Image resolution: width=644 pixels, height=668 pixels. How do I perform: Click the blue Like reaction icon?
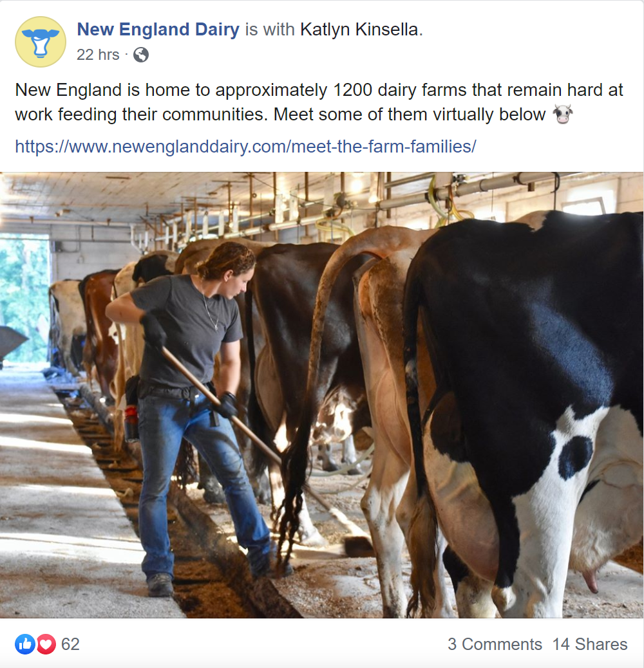tap(25, 644)
